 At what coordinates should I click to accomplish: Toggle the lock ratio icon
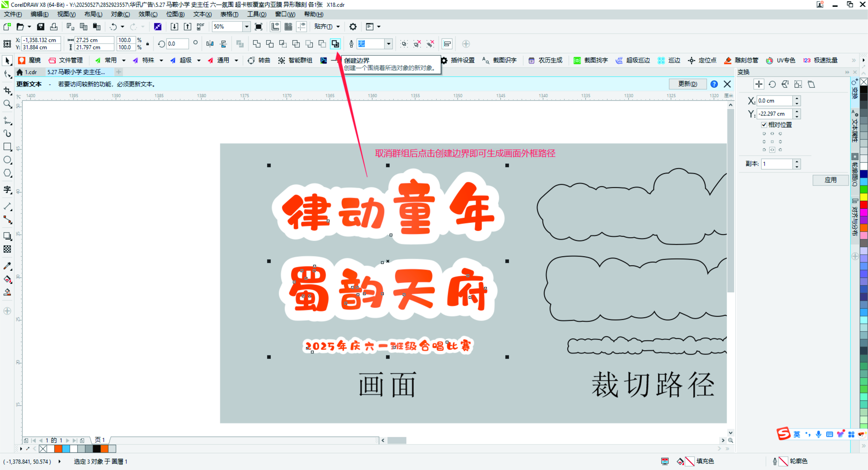tap(148, 44)
